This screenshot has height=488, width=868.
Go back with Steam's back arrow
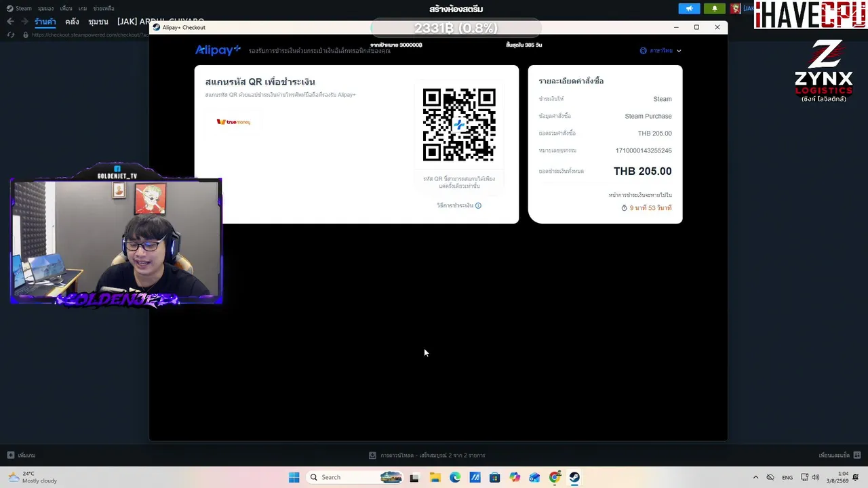(10, 22)
